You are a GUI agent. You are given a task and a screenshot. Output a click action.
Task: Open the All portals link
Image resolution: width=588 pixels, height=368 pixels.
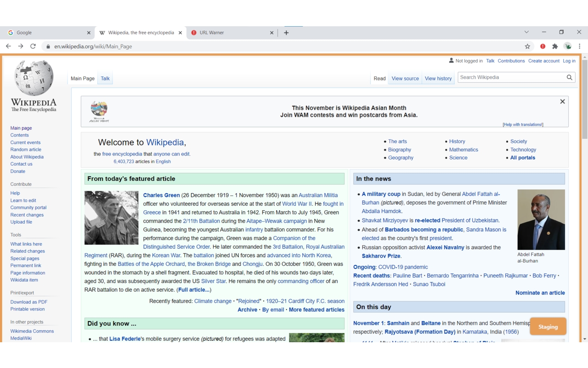pyautogui.click(x=523, y=158)
